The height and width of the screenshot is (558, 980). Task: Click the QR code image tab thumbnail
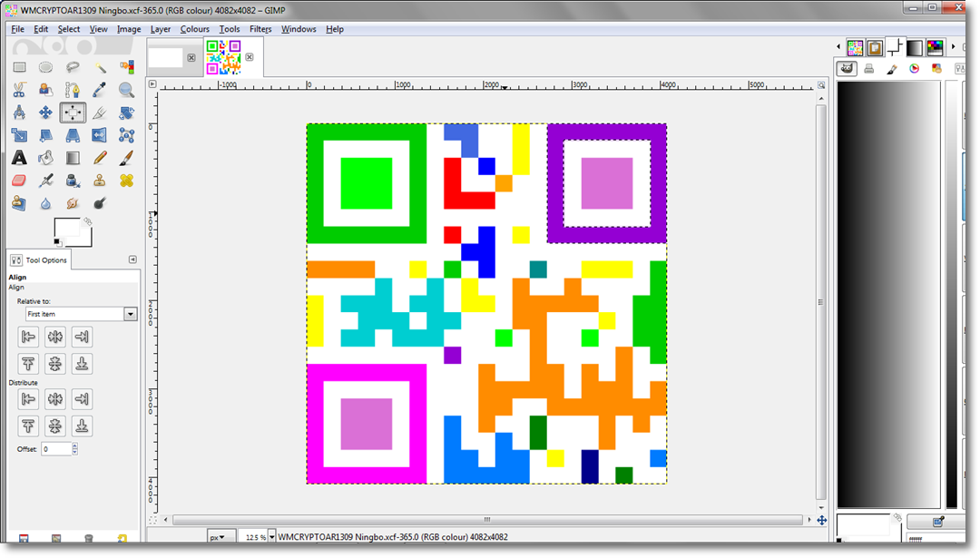pos(223,57)
